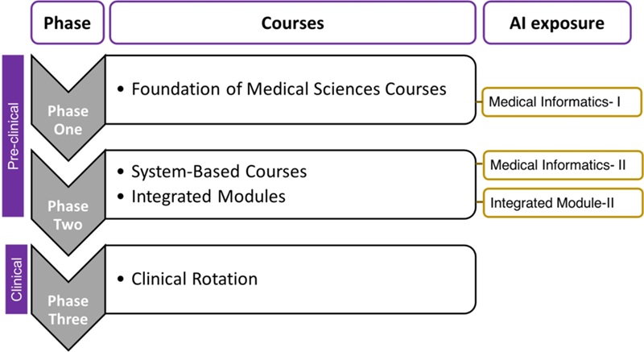Click the System-Based Courses bullet item
This screenshot has height=352, width=644.
click(212, 172)
